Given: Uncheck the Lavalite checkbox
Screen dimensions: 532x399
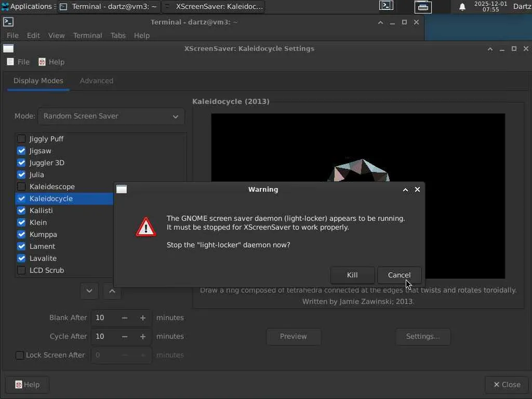Looking at the screenshot, I should click(21, 258).
